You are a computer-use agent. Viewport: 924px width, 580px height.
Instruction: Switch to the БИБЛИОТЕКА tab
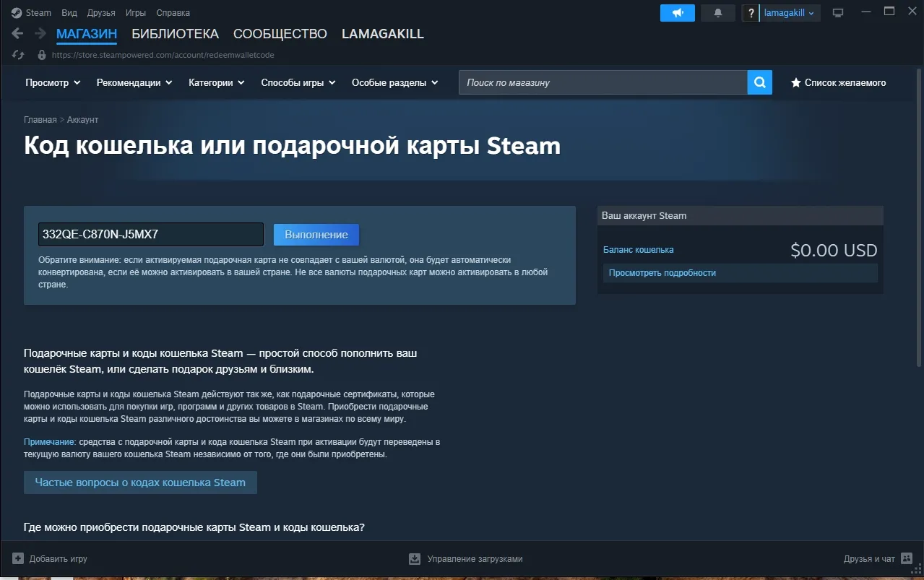click(175, 34)
